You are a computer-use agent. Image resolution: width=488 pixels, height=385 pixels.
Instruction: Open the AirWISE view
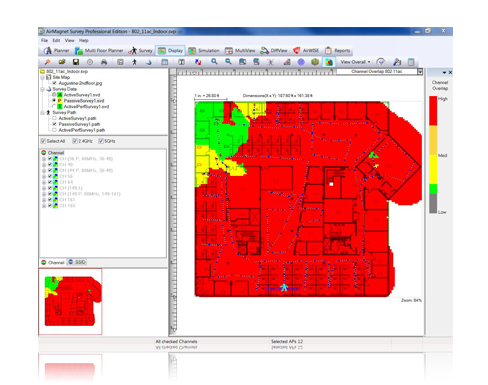(306, 51)
